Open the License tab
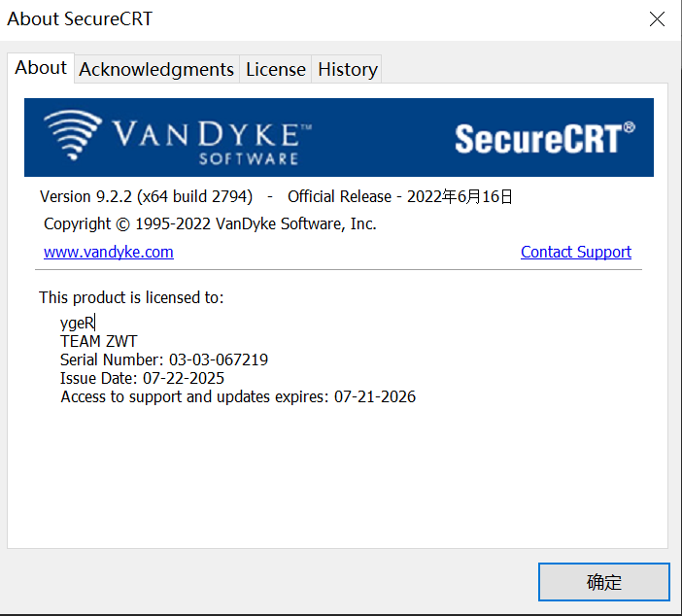The image size is (682, 616). pos(275,69)
